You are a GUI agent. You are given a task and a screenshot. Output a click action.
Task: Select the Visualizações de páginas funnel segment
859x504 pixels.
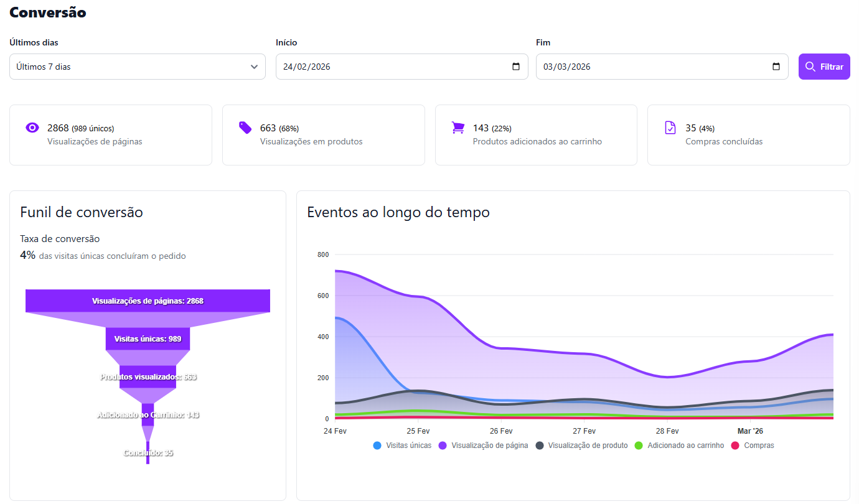148,301
